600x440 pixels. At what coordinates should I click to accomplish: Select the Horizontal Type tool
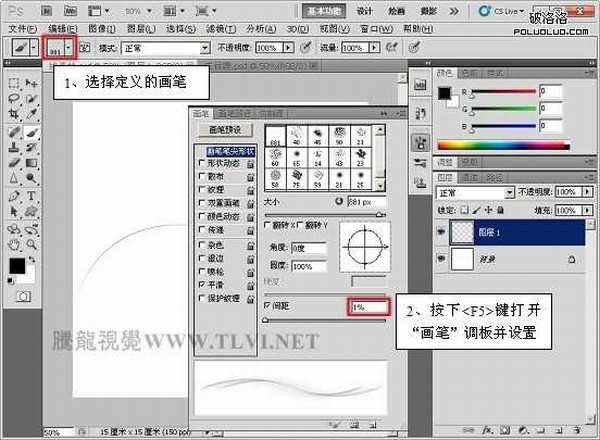click(x=31, y=196)
